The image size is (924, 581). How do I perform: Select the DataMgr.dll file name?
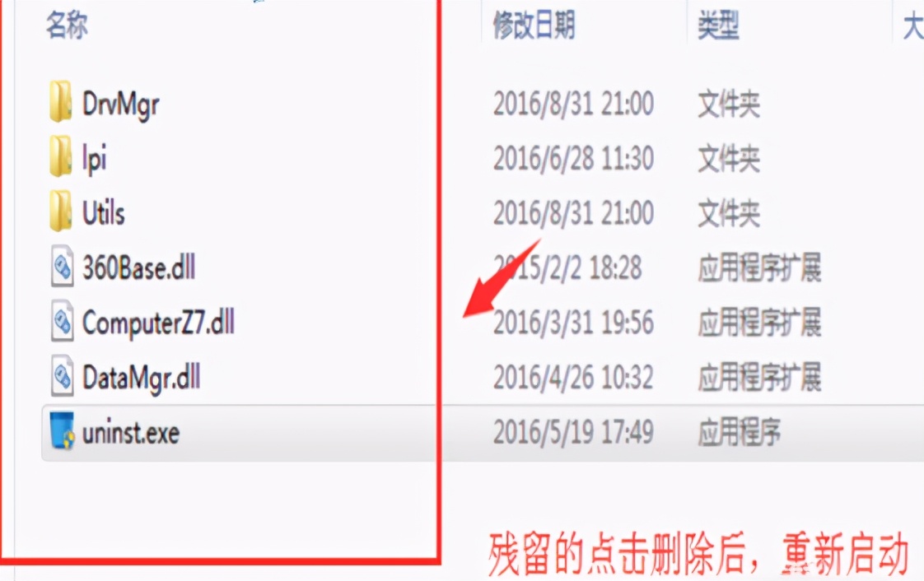[142, 378]
